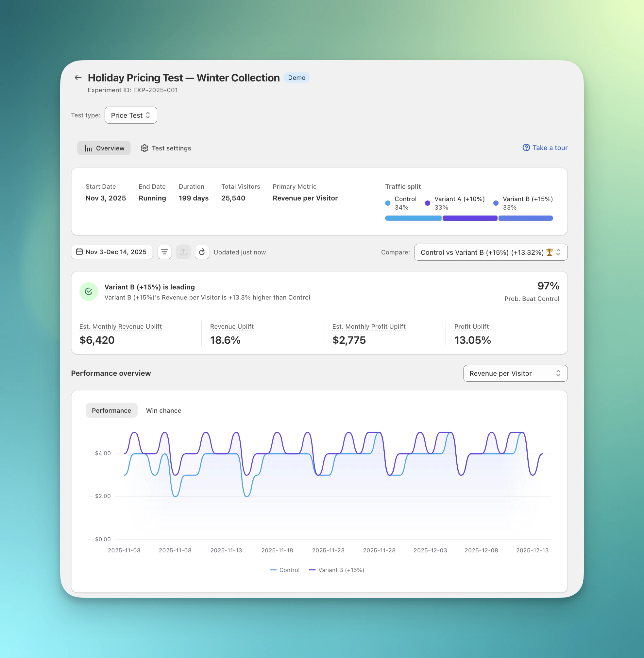Click the Variant B (+15%) is leading heading
The image size is (644, 658).
(149, 287)
